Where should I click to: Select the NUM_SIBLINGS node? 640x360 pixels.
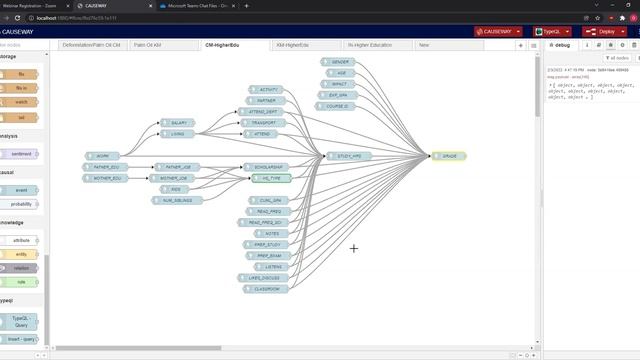[177, 200]
